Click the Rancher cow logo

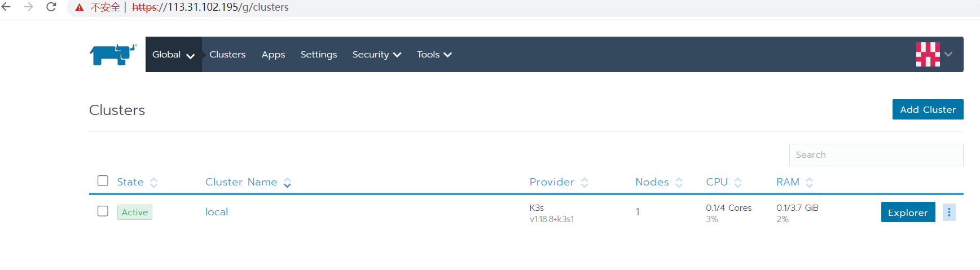[x=113, y=55]
